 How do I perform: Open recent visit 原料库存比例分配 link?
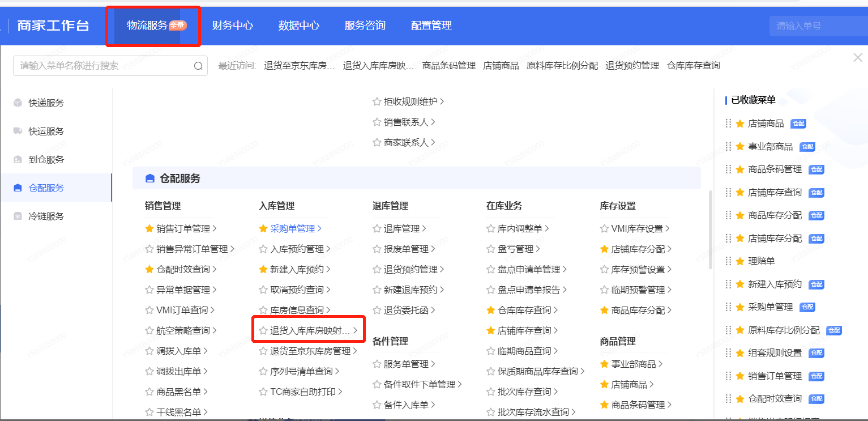click(562, 66)
